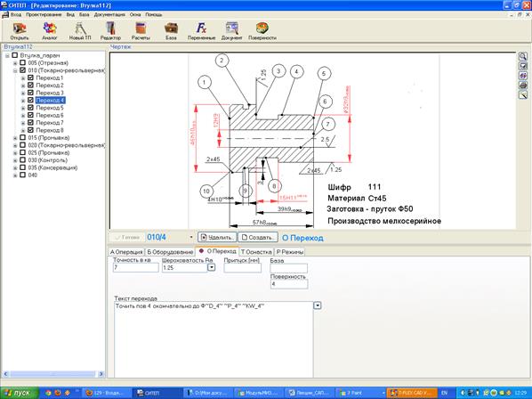Screen dimensions: 532x399
Task: Click the tree panel horizontal scrollbar
Action: tap(53, 374)
